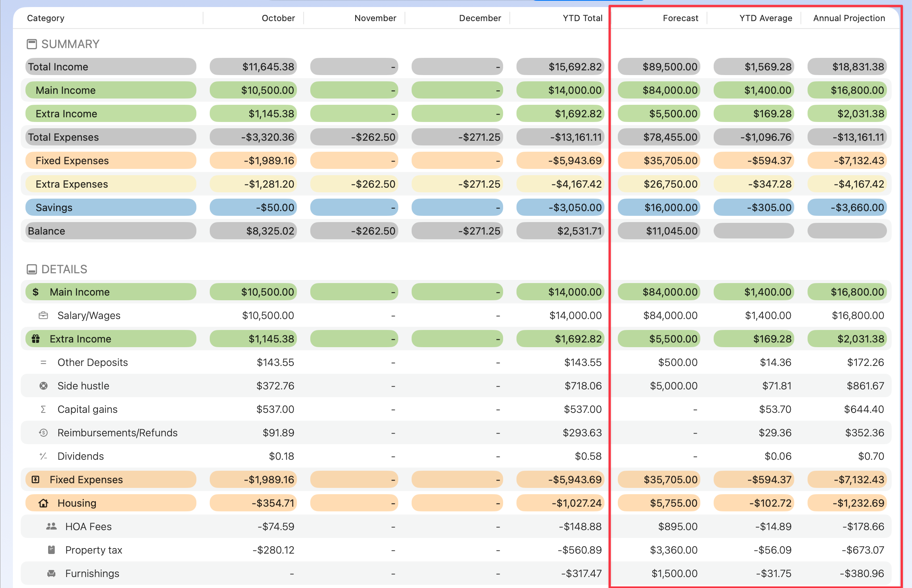
Task: Click the clipboard icon next to Property tax
Action: [51, 550]
